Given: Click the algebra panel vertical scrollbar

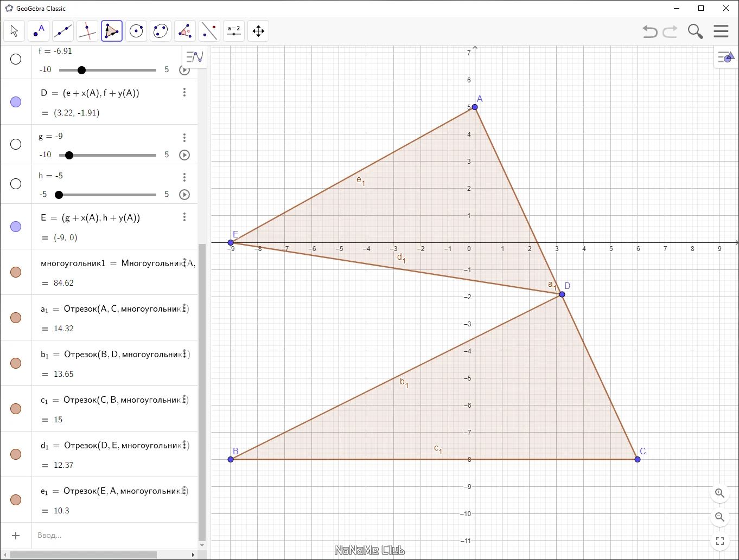Looking at the screenshot, I should point(202,391).
